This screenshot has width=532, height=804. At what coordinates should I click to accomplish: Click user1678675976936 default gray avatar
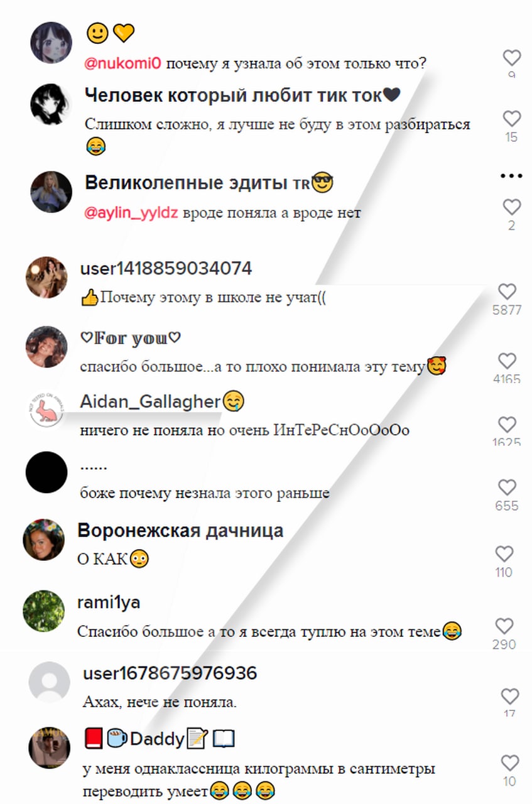pyautogui.click(x=50, y=682)
